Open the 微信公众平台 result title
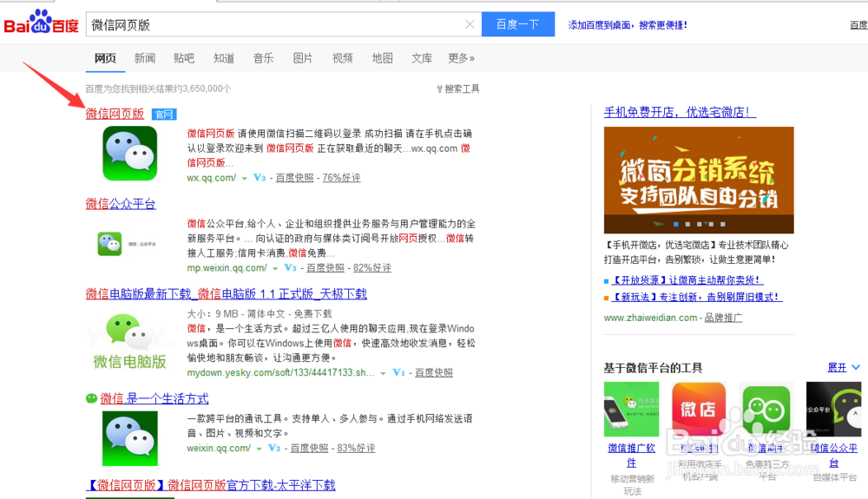 coord(121,204)
